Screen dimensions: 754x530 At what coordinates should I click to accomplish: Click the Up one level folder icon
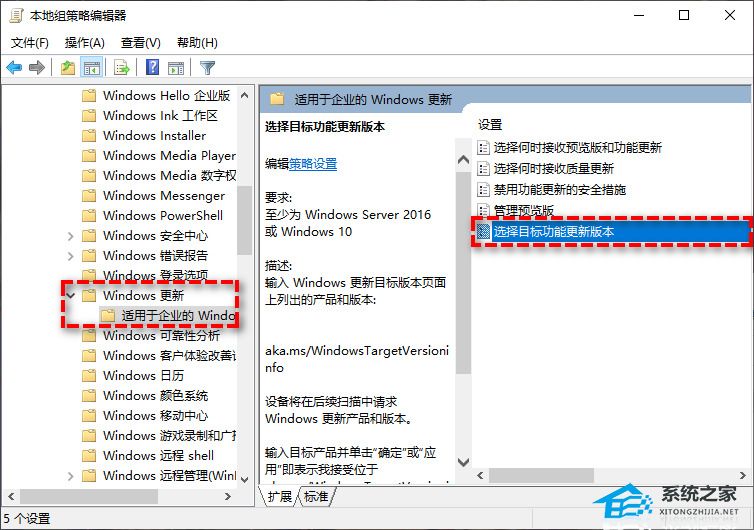coord(68,67)
